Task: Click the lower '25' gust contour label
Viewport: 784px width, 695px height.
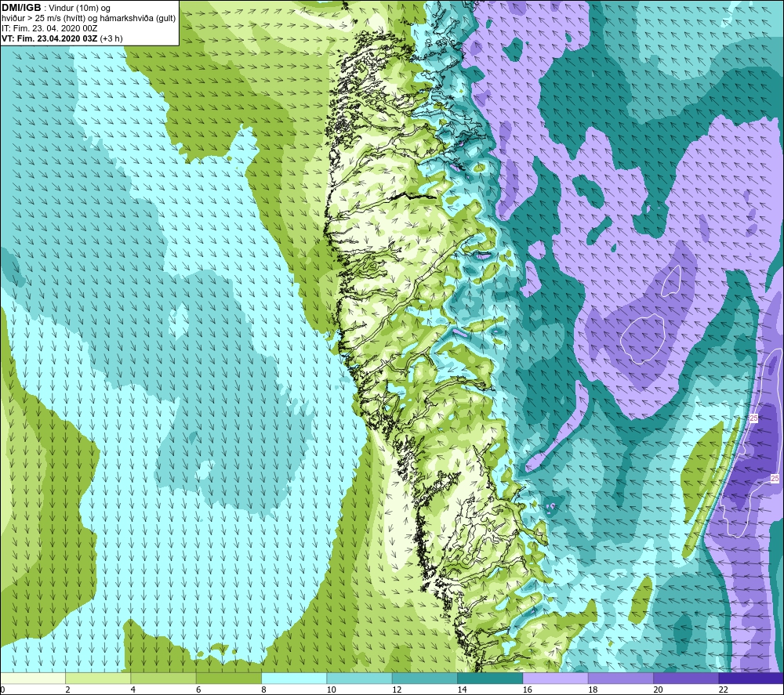Action: click(775, 478)
